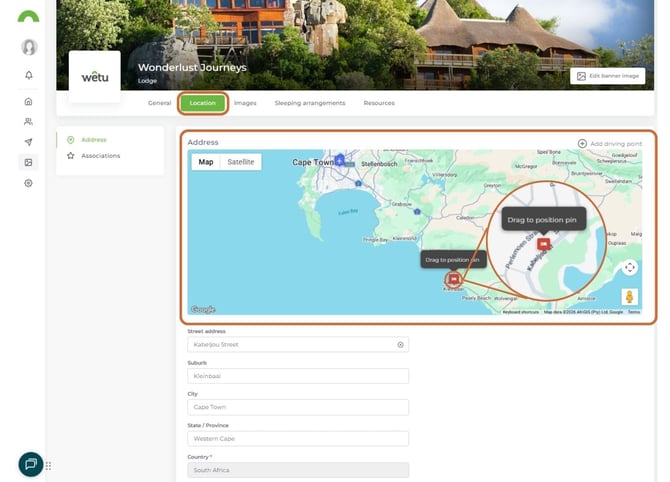Open the image library icon in sidebar
Screen dimensions: 670x482
tap(28, 162)
